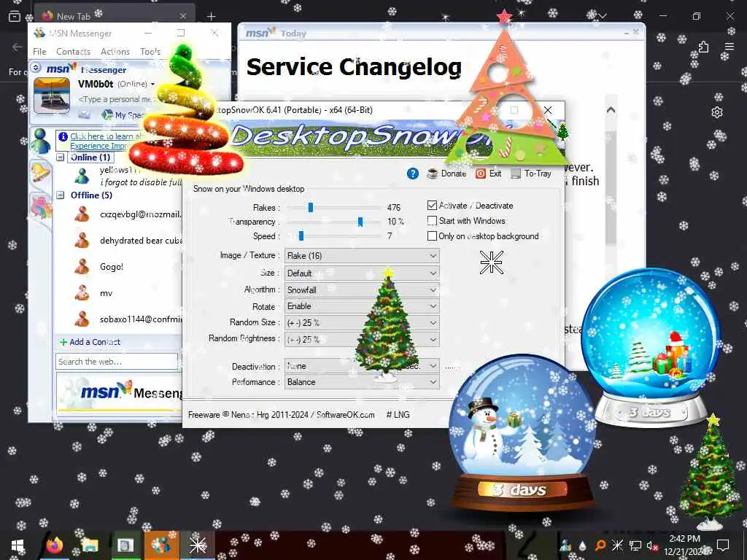
Task: Enable the Start with Windows checkbox
Action: point(432,220)
